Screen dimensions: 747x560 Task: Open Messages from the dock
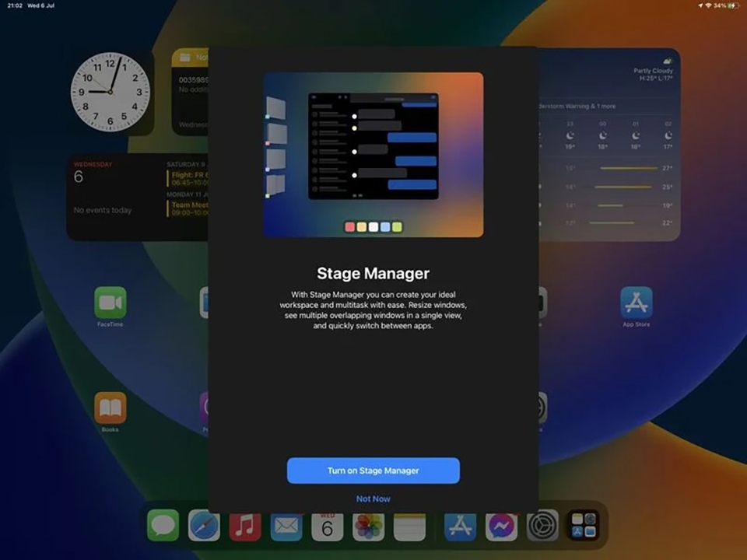(x=163, y=526)
